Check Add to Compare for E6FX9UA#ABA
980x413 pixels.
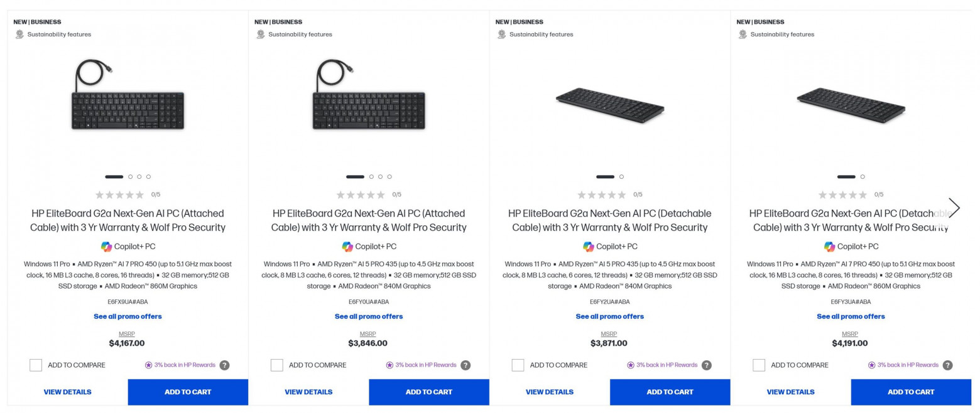[36, 365]
